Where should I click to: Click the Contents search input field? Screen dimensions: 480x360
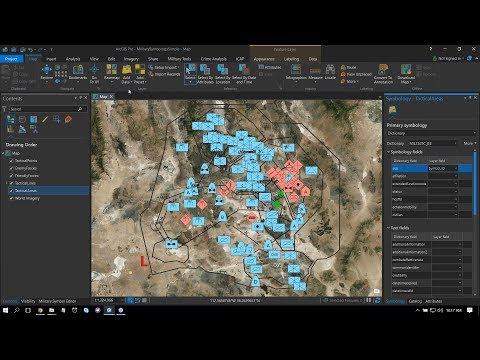[x=43, y=109]
